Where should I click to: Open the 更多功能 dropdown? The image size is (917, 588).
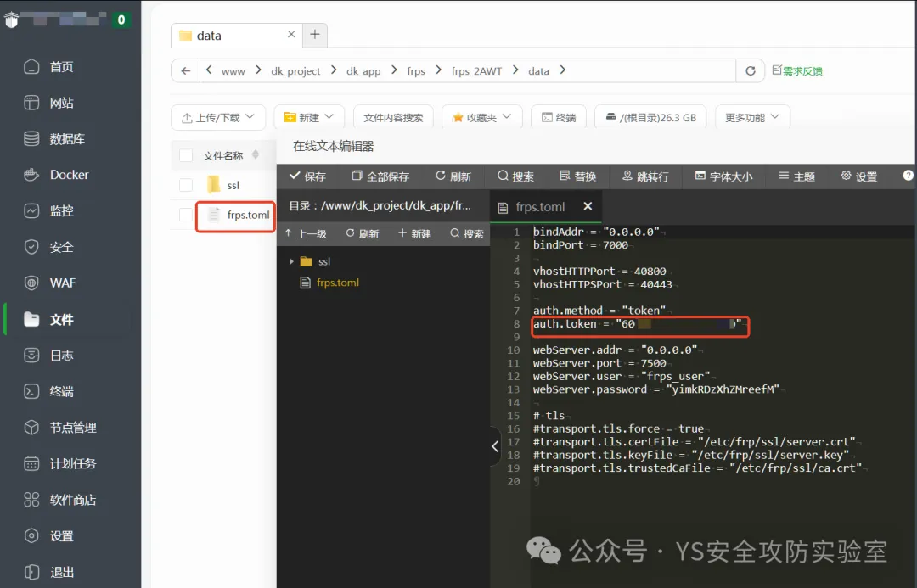(x=752, y=117)
